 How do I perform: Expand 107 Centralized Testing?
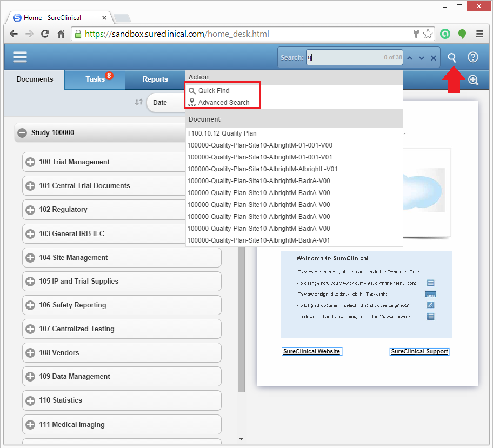point(30,329)
